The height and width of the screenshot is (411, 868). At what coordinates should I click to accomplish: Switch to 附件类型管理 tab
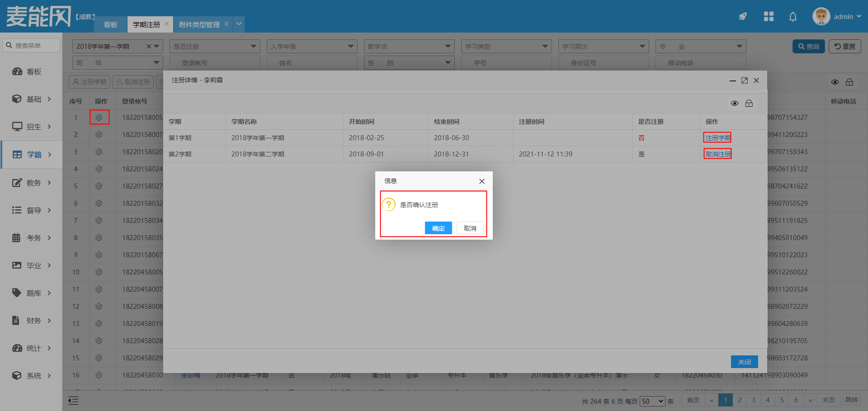click(x=199, y=24)
